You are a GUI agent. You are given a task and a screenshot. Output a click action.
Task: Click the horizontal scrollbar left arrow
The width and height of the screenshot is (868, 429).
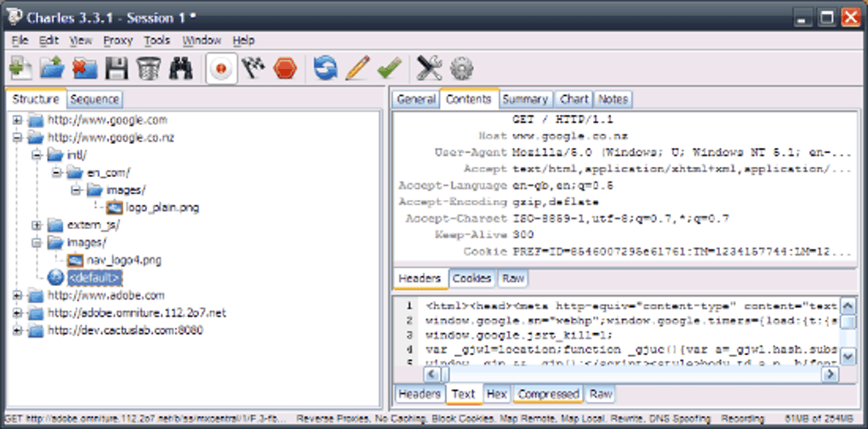click(x=432, y=375)
